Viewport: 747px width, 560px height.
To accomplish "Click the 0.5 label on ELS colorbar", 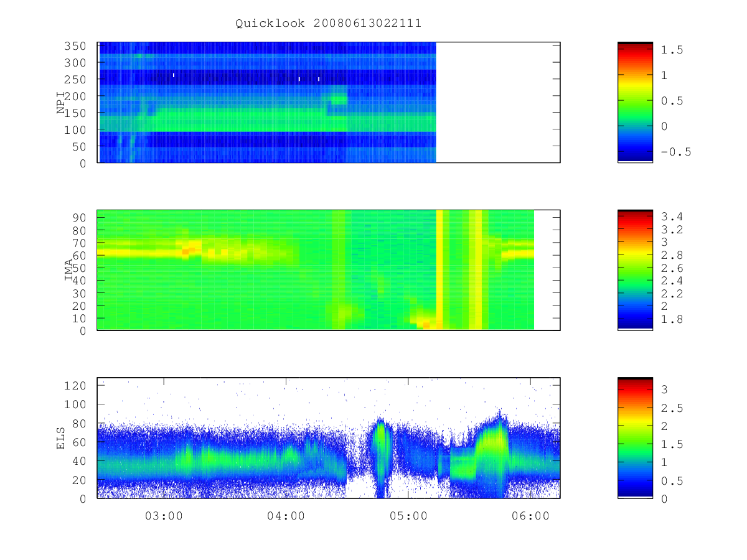I will click(x=672, y=480).
